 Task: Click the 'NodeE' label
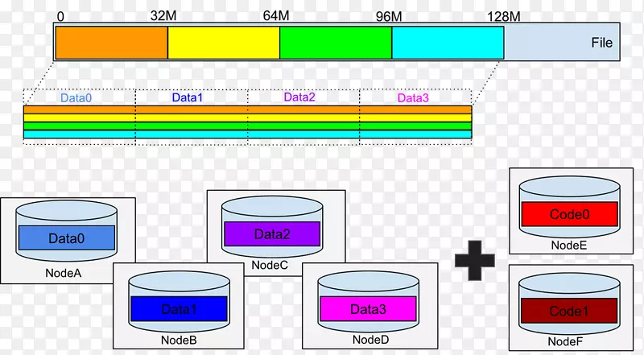(x=569, y=245)
